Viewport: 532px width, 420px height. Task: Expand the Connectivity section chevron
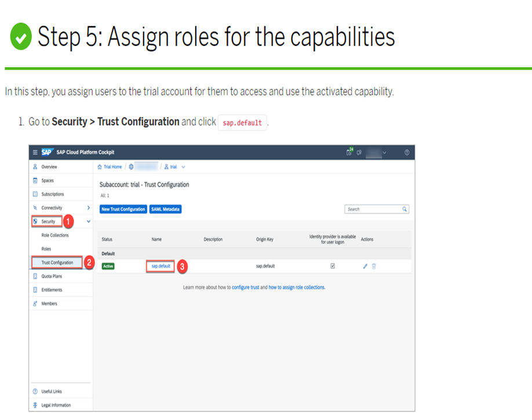[x=88, y=207]
